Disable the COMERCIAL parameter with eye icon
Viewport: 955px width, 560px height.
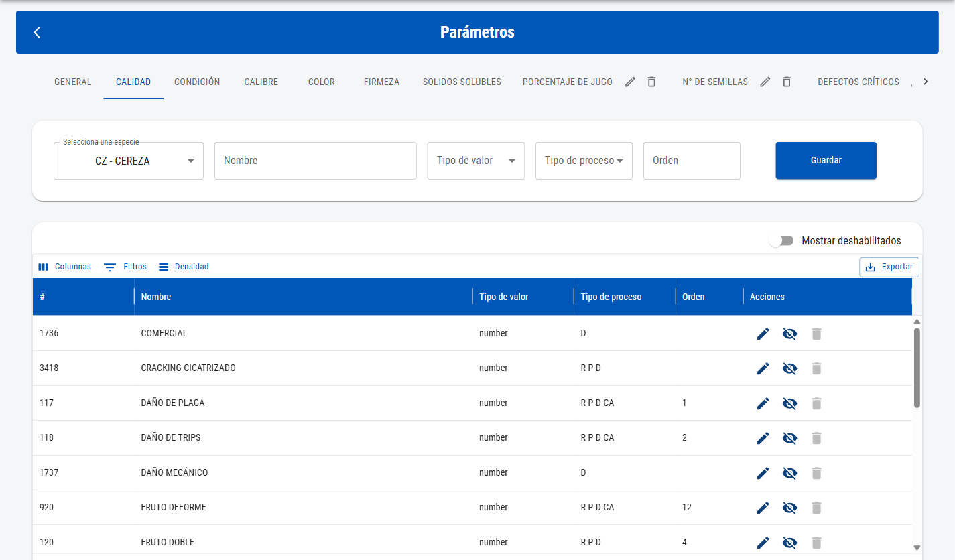pyautogui.click(x=789, y=334)
